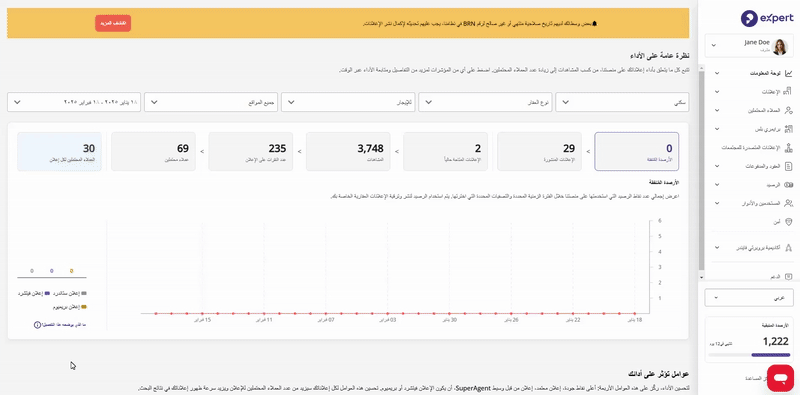This screenshot has height=395, width=800.
Task: Open the Dashboard chart-line icon in sidebar
Action: click(789, 73)
